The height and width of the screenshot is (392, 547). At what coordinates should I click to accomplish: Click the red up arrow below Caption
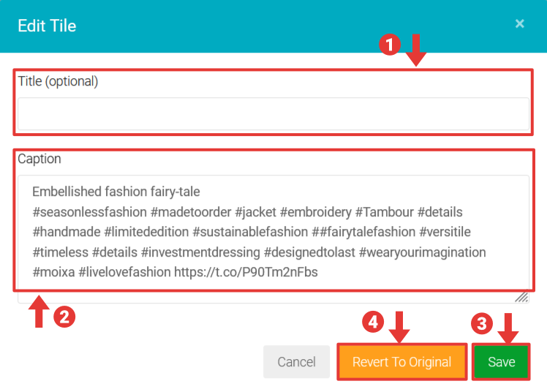39,311
